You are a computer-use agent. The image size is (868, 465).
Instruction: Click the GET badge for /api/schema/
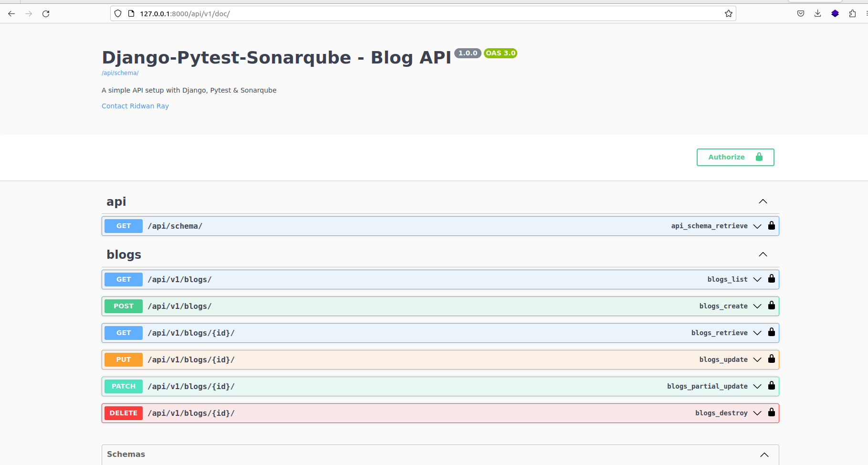tap(124, 226)
